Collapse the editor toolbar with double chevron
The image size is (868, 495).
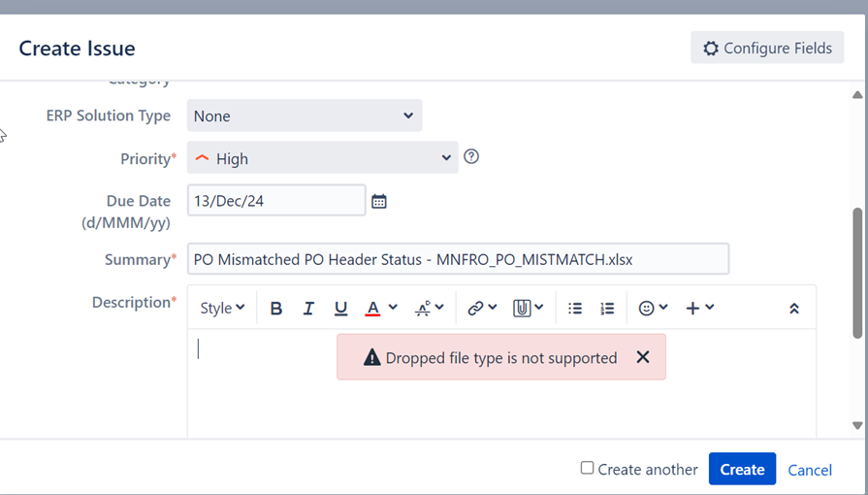794,309
